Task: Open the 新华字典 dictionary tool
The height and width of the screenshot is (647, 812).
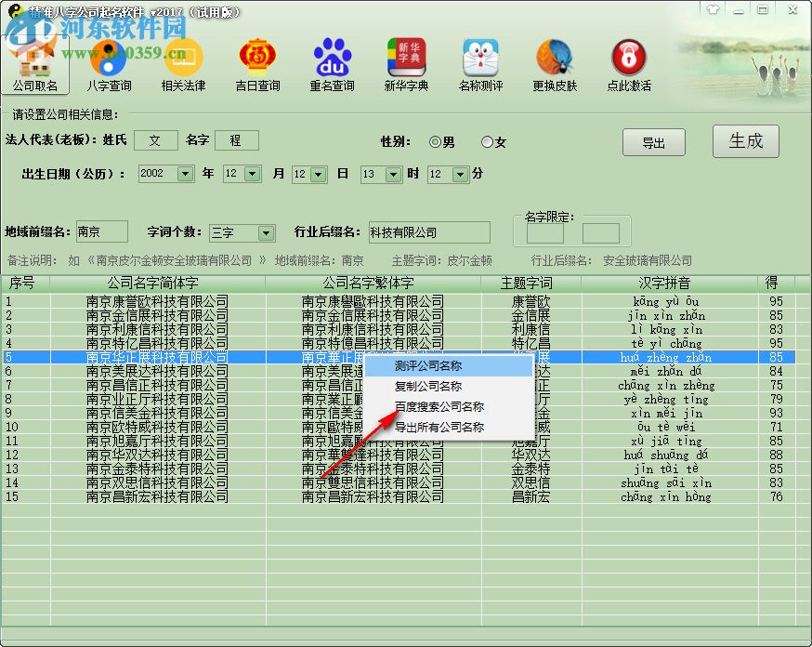Action: point(406,62)
